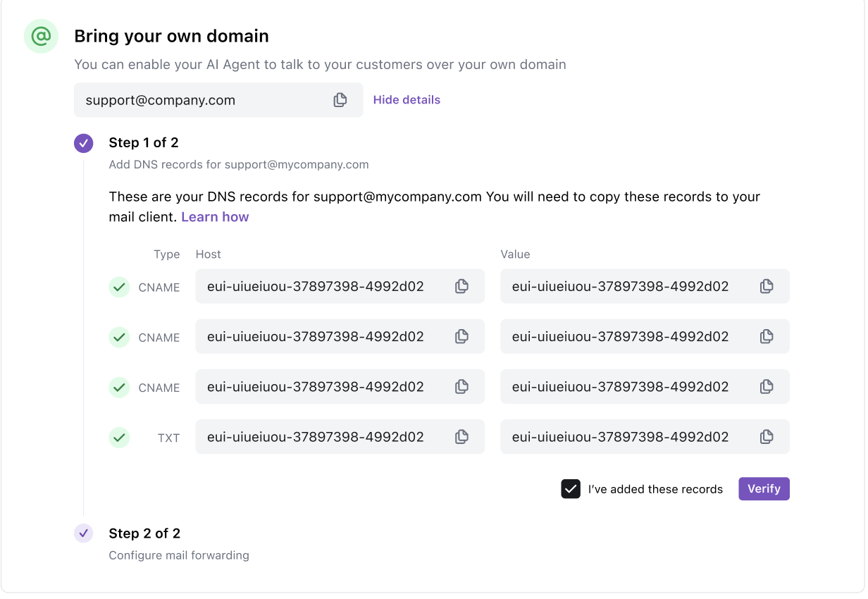Click the green @ domain icon
This screenshot has width=868, height=599.
click(41, 37)
